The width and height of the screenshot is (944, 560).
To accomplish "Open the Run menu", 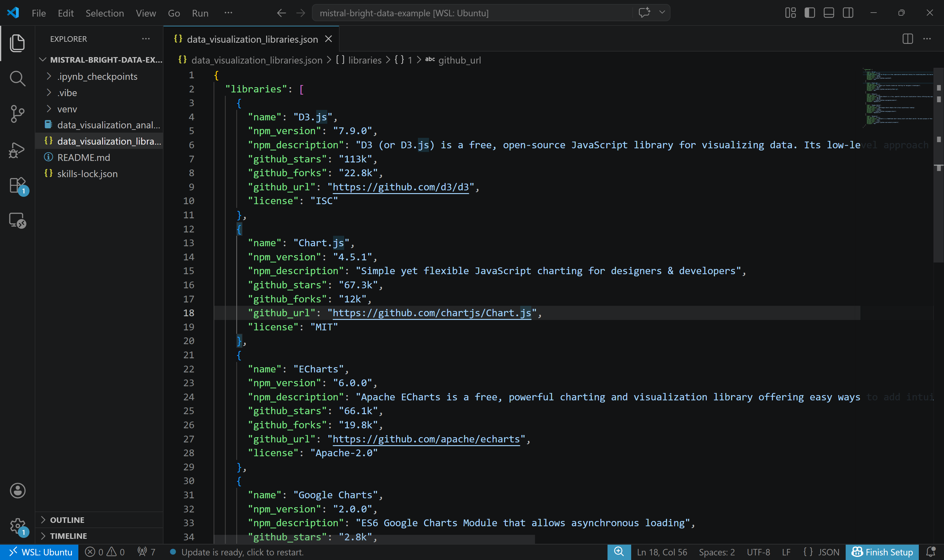I will point(200,13).
